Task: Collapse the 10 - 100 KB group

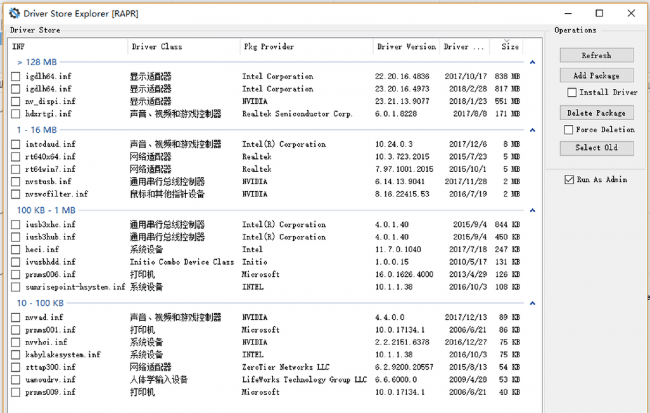Action: pyautogui.click(x=533, y=304)
